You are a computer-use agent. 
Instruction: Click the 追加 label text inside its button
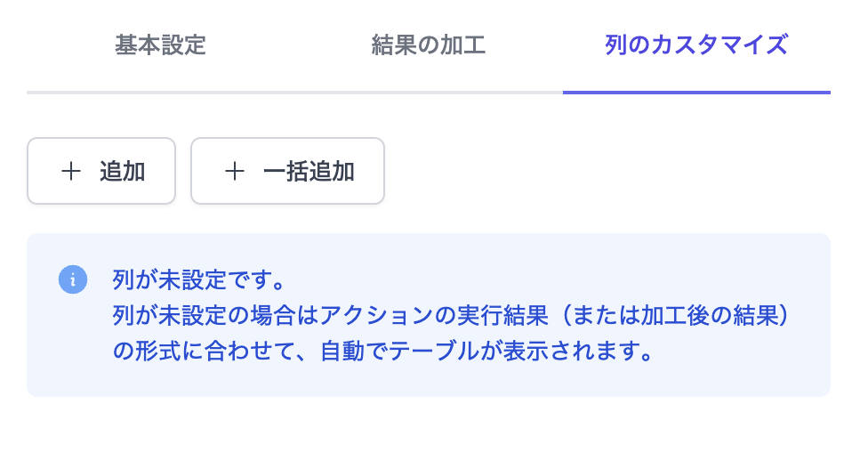(x=123, y=172)
